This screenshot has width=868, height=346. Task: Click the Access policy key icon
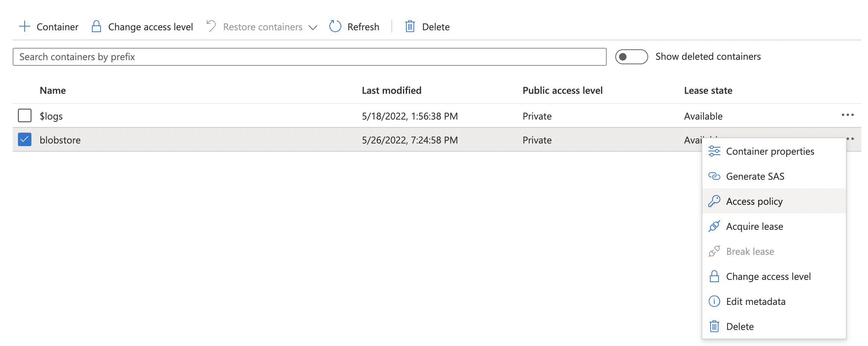click(x=714, y=201)
